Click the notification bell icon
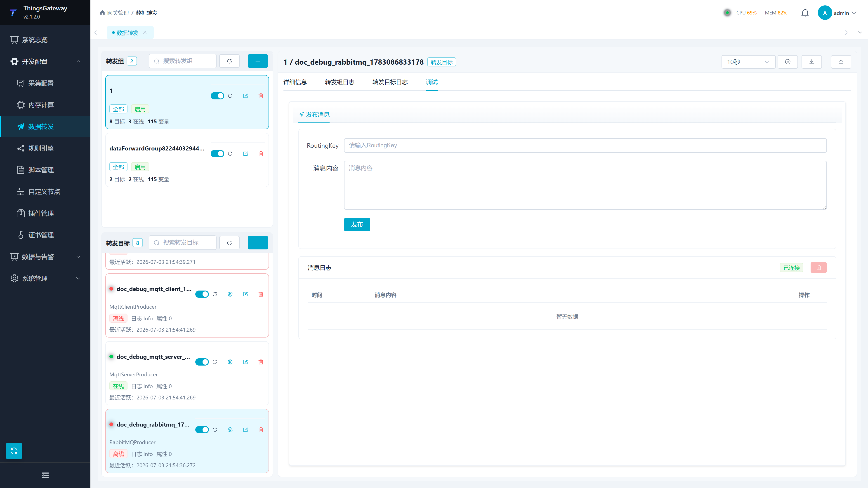 click(x=805, y=13)
